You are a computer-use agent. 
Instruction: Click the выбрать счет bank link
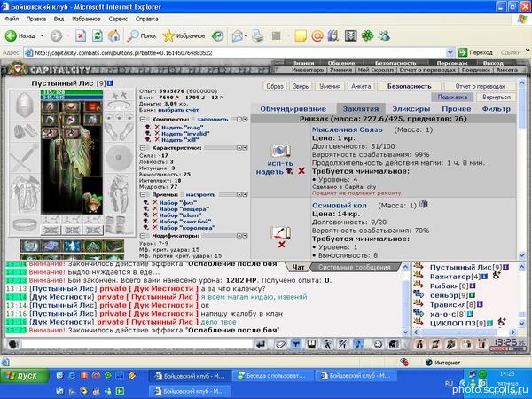(x=178, y=110)
